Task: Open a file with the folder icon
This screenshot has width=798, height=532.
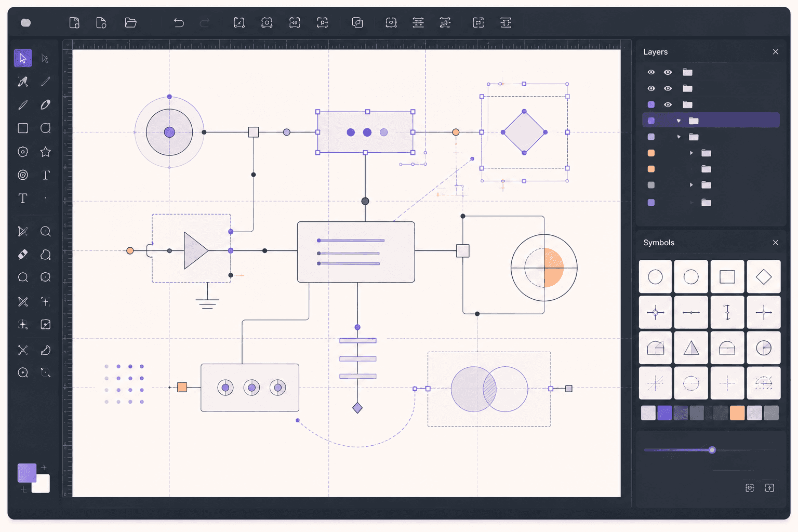Action: (130, 22)
